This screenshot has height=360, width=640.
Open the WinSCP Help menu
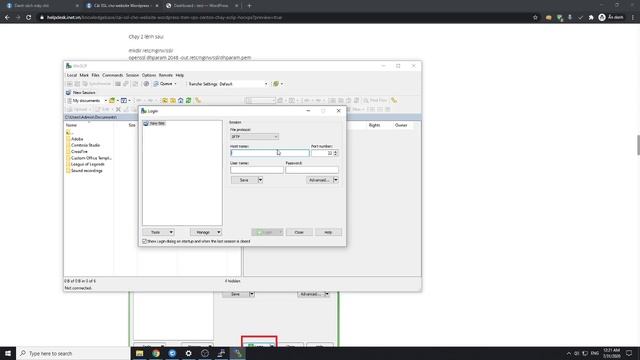pos(180,75)
